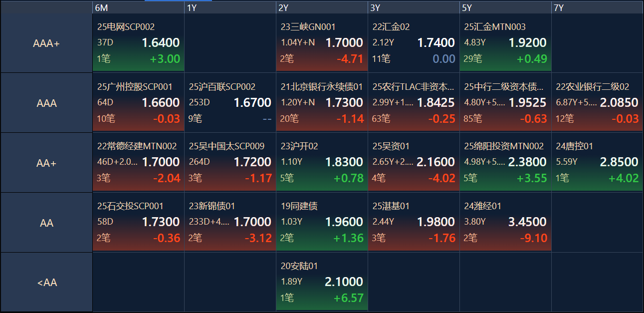Click the 85笔 trade count
Image resolution: width=644 pixels, height=313 pixels.
point(473,119)
